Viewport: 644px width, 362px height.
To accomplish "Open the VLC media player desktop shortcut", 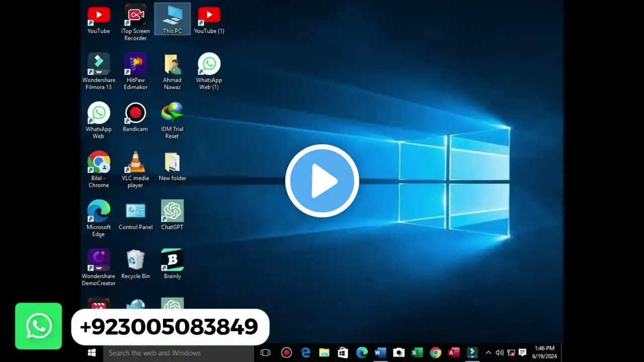I will [x=135, y=169].
